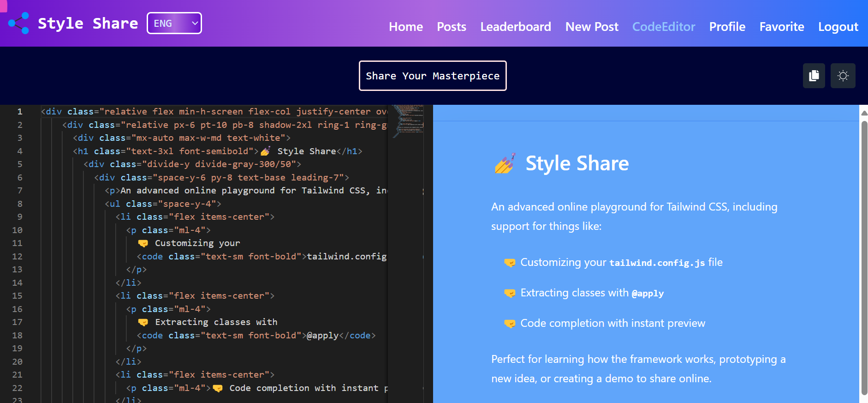The width and height of the screenshot is (868, 403).
Task: Click the preview scrollbar up arrow
Action: [864, 113]
